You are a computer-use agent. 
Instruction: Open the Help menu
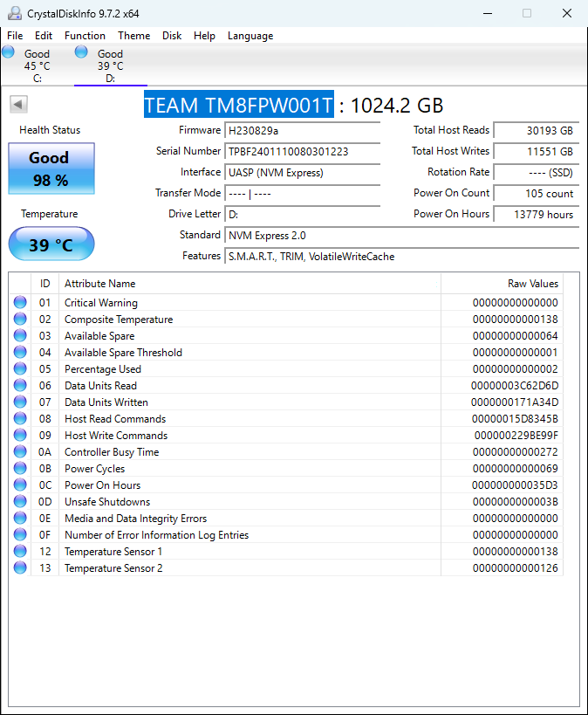tap(204, 36)
